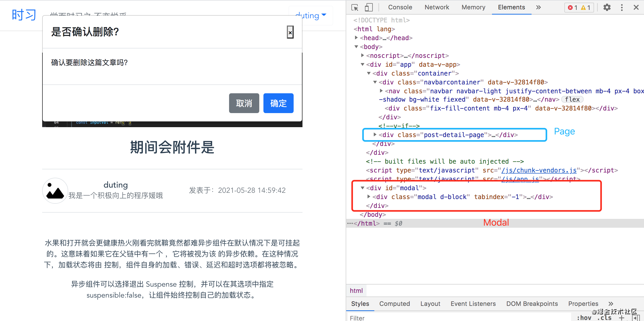The height and width of the screenshot is (321, 644).
Task: Click the article title 期间会附件是
Action: tap(172, 147)
